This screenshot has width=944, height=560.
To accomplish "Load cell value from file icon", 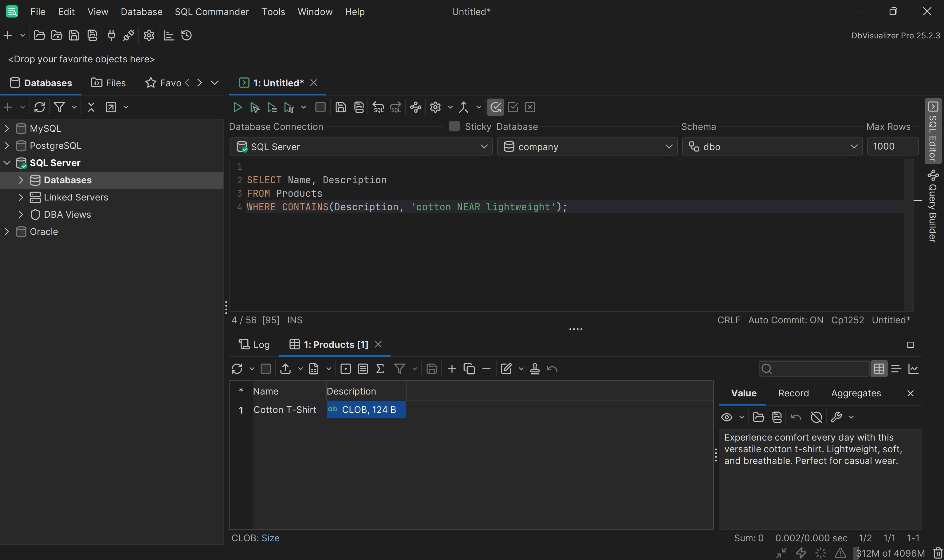I will (758, 417).
